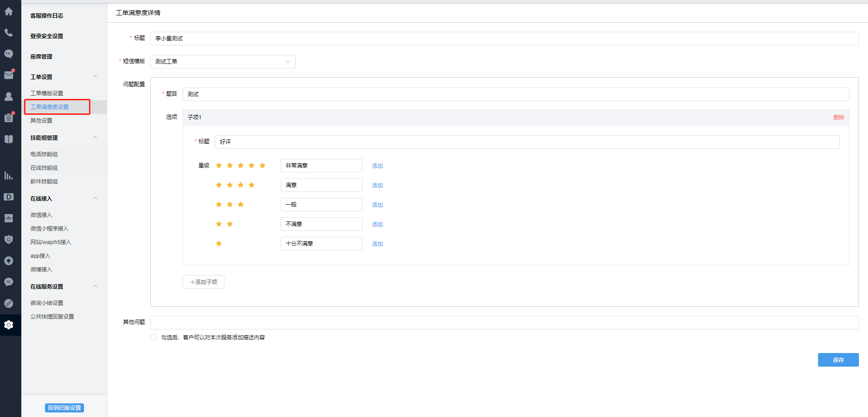Image resolution: width=868 pixels, height=417 pixels.
Task: Focus the one-star 十分不满意 text field
Action: point(321,244)
